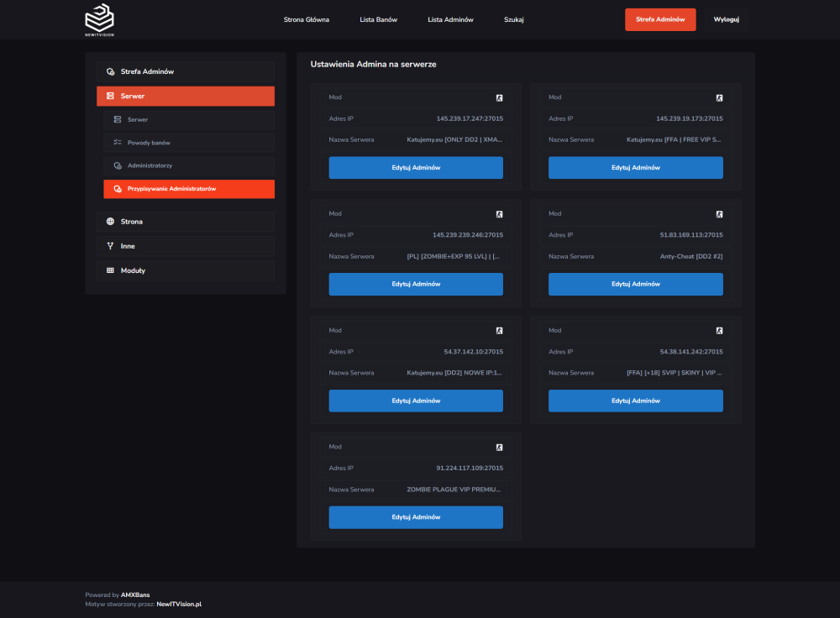Go to Lista Adminów page
Viewport: 840px width, 618px height.
click(450, 20)
